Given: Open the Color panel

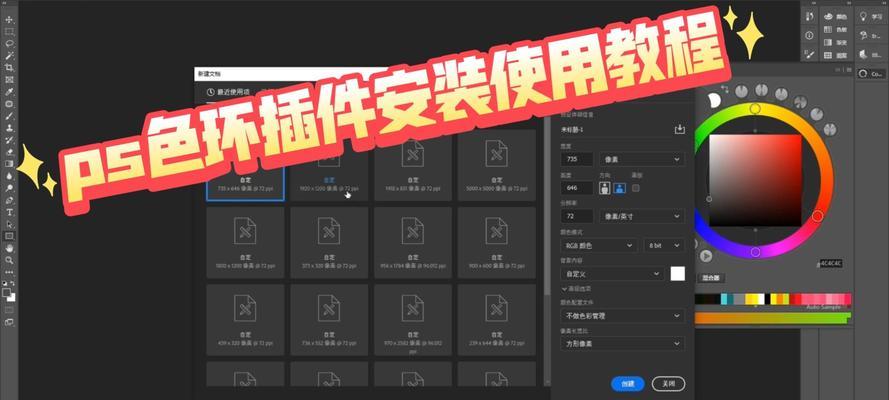Looking at the screenshot, I should pyautogui.click(x=835, y=17).
